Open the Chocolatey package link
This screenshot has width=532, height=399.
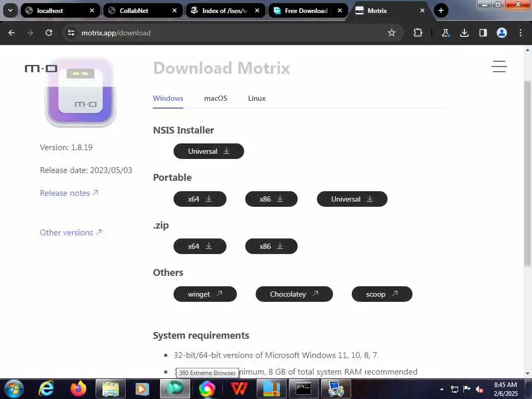coord(294,294)
